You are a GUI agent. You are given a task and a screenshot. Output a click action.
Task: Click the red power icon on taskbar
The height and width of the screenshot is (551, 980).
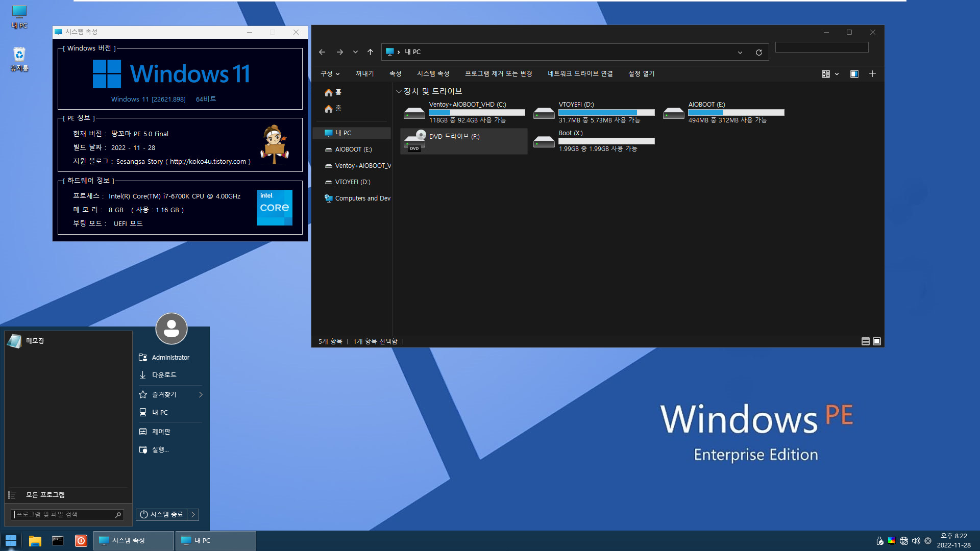81,541
